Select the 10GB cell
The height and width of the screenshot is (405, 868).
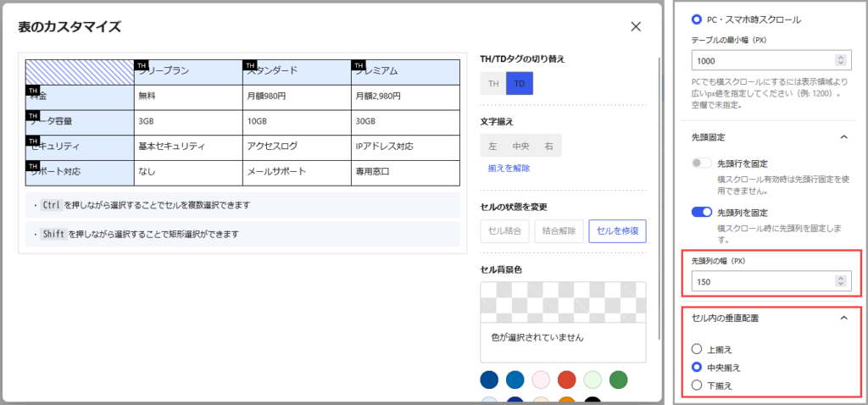click(297, 122)
